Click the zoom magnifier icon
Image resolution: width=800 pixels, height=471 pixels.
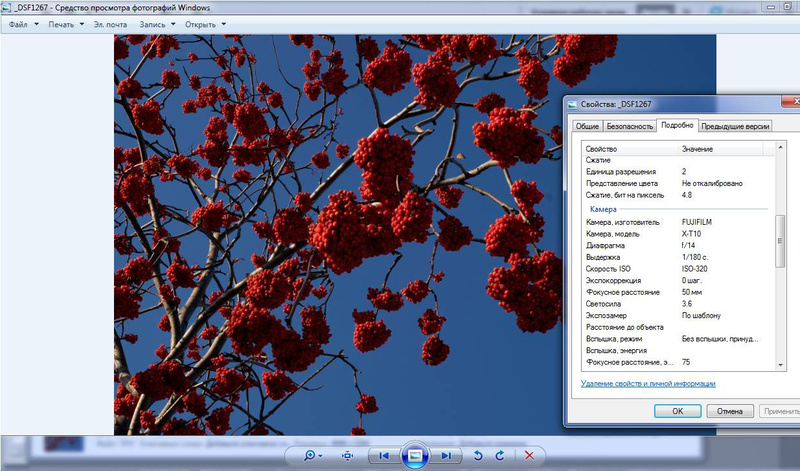[x=312, y=456]
